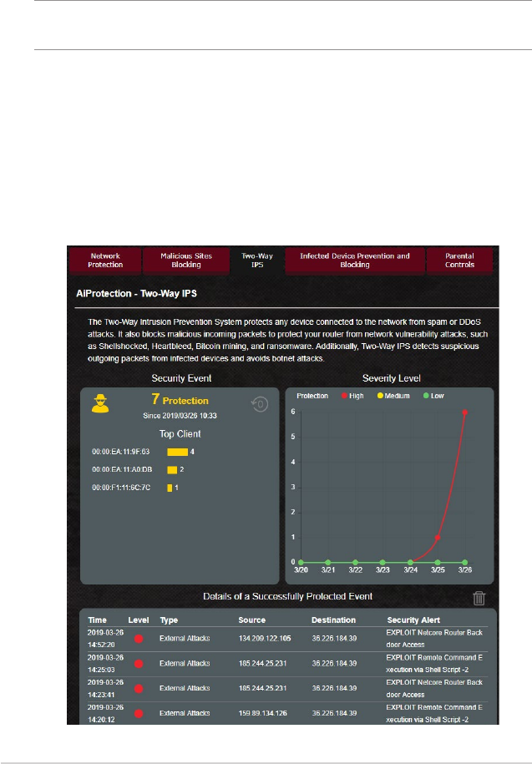This screenshot has height=764, width=532.
Task: Click source IP 134.209.122.105
Action: click(265, 638)
